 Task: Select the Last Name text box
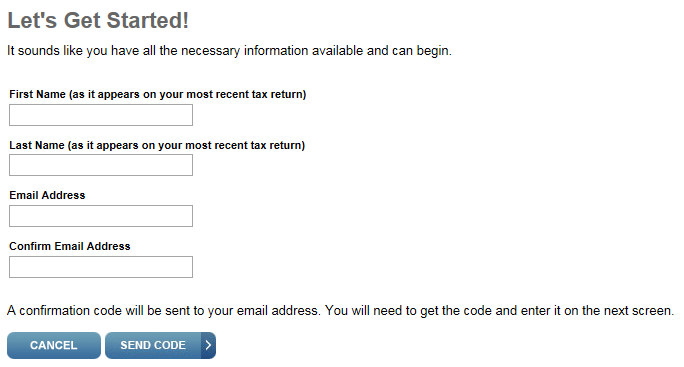[101, 165]
